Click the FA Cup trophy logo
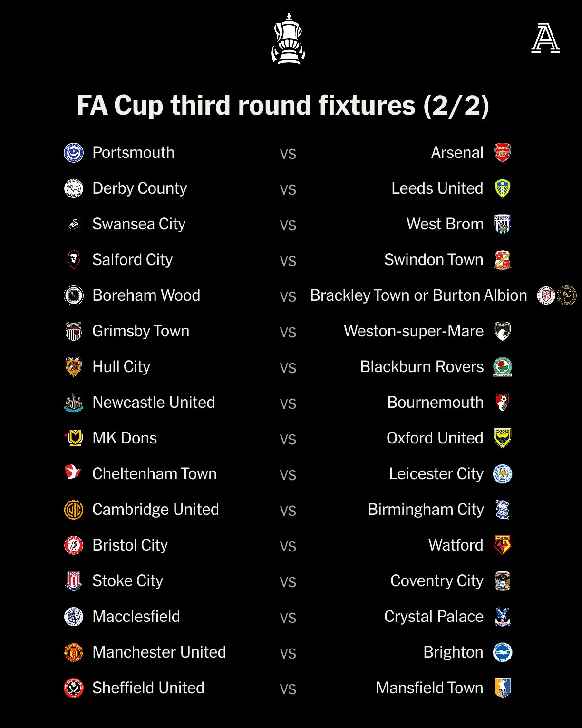The image size is (582, 728). [288, 39]
